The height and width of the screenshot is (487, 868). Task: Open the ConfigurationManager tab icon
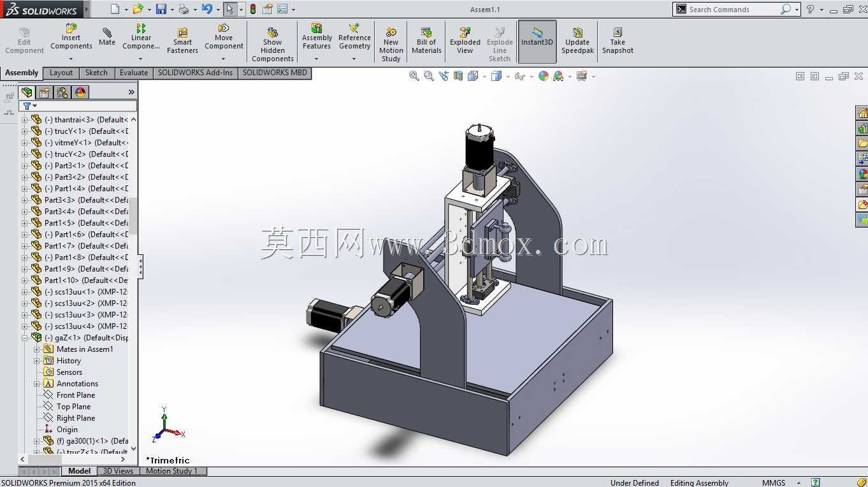(62, 92)
